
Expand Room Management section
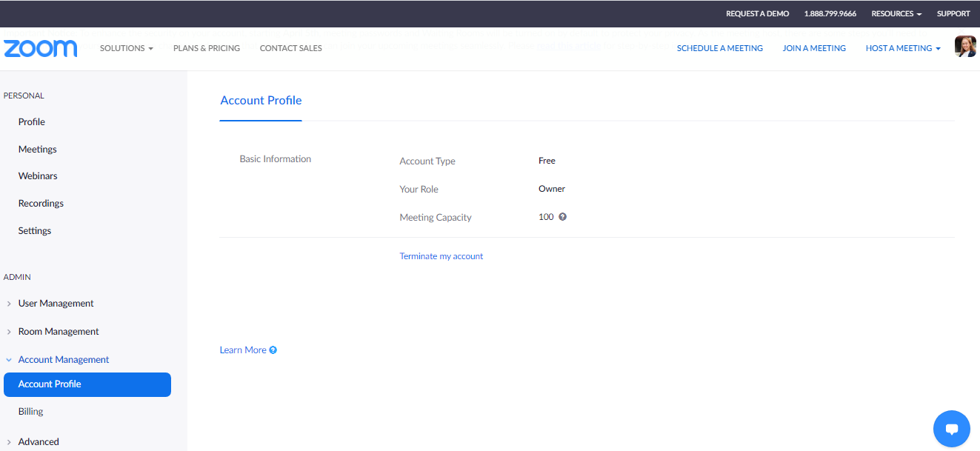58,332
